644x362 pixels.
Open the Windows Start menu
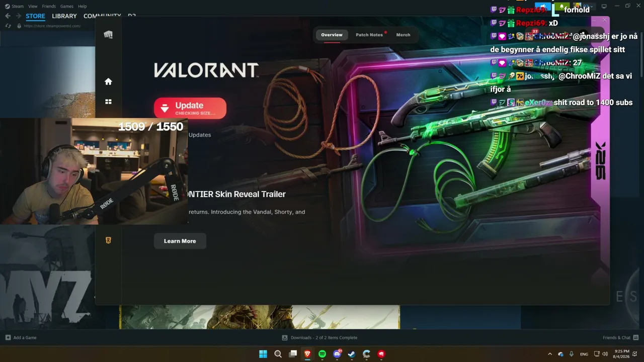pyautogui.click(x=263, y=354)
